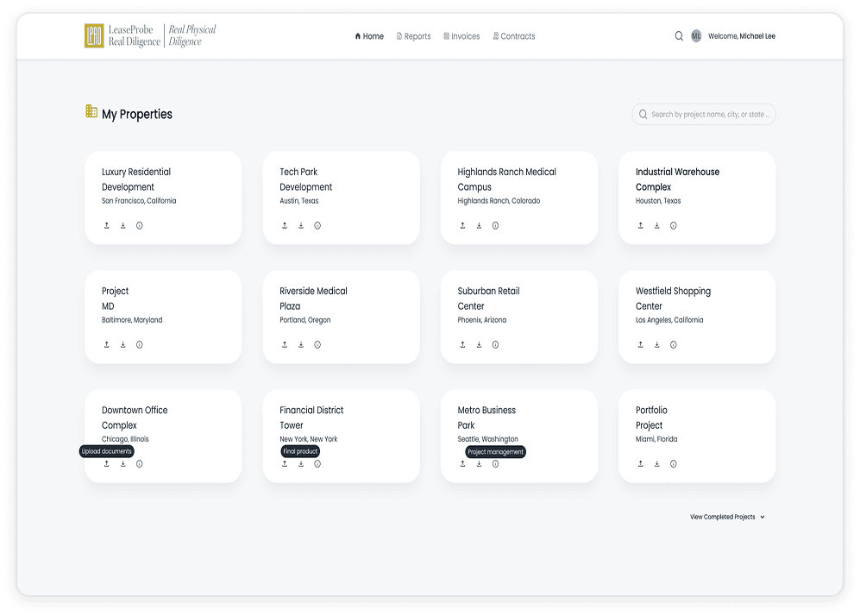Open info icon on Riverside Medical Plaza card

click(317, 344)
